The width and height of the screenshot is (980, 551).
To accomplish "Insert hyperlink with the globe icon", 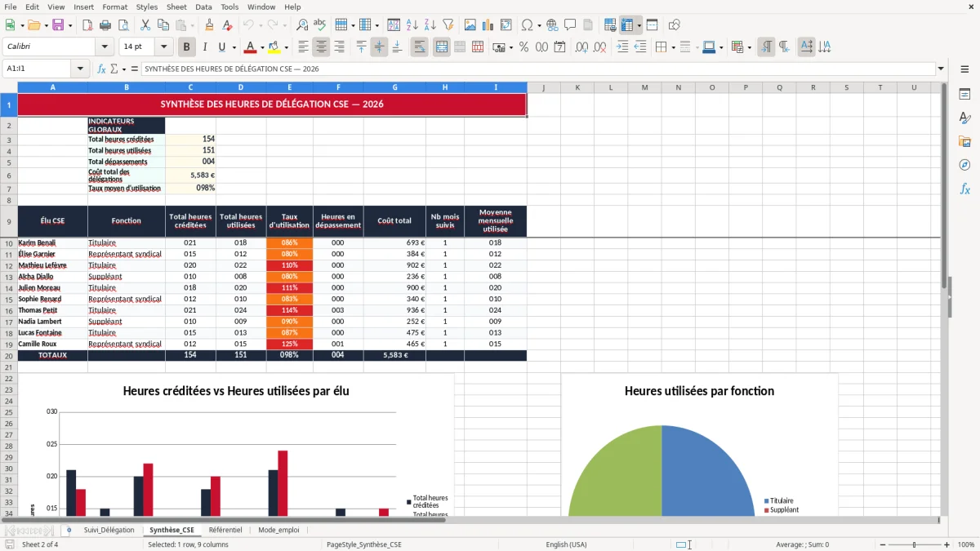I will (552, 25).
